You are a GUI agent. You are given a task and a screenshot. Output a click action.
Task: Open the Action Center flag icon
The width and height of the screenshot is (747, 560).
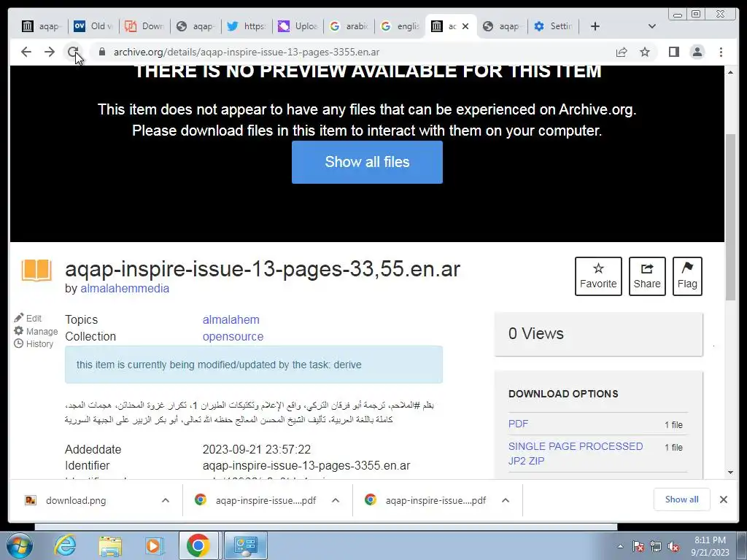[x=638, y=547]
